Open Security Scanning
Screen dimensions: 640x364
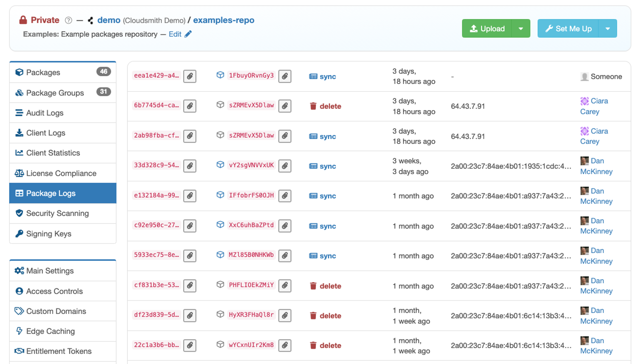(x=63, y=213)
